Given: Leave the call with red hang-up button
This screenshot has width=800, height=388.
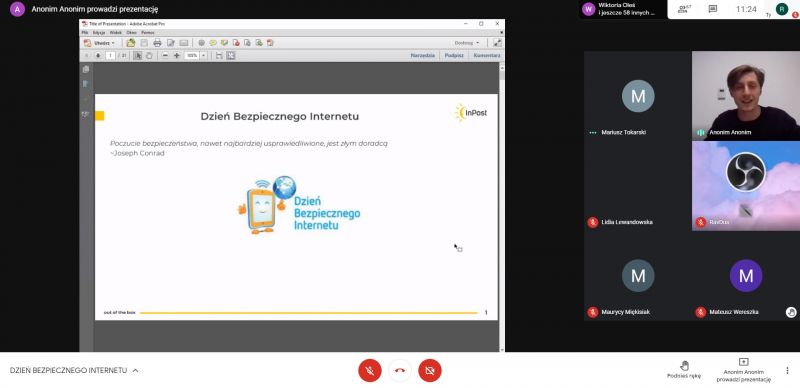Looking at the screenshot, I should pyautogui.click(x=400, y=371).
